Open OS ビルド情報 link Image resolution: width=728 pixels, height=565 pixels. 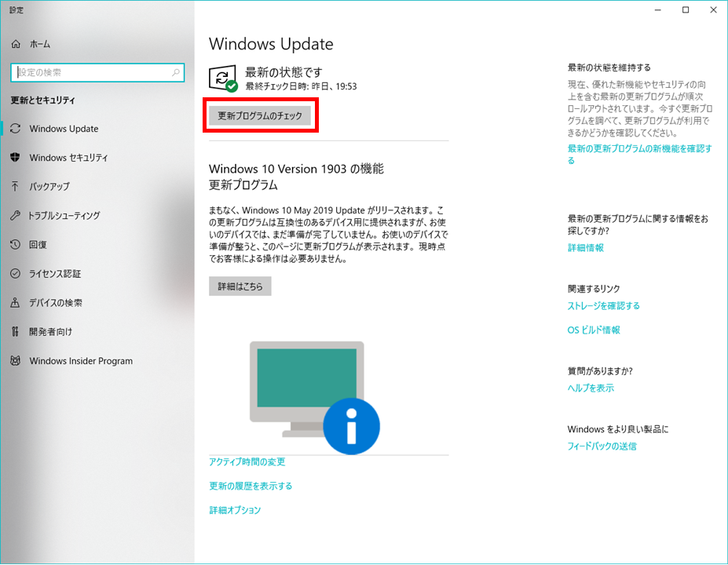594,330
